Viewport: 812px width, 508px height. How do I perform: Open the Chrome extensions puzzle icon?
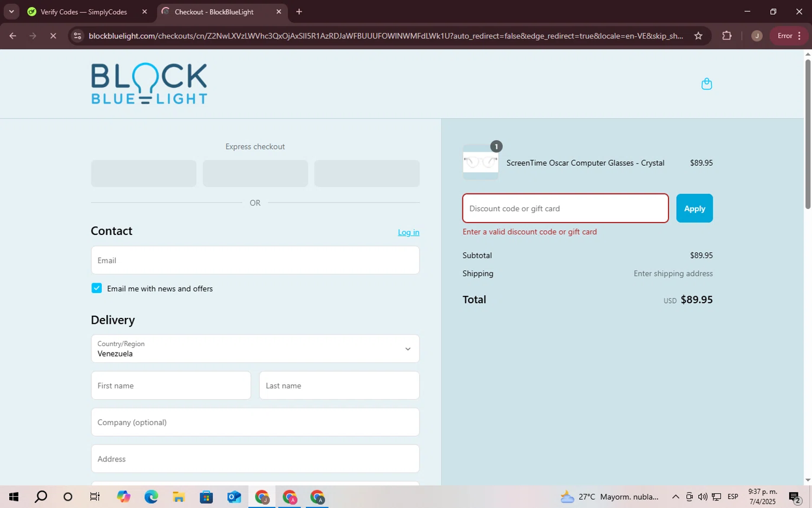coord(727,36)
